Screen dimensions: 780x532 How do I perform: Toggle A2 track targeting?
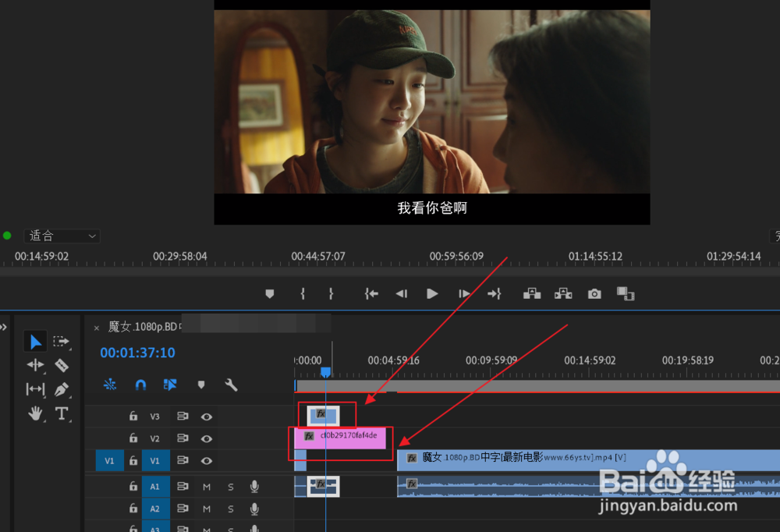pyautogui.click(x=155, y=509)
